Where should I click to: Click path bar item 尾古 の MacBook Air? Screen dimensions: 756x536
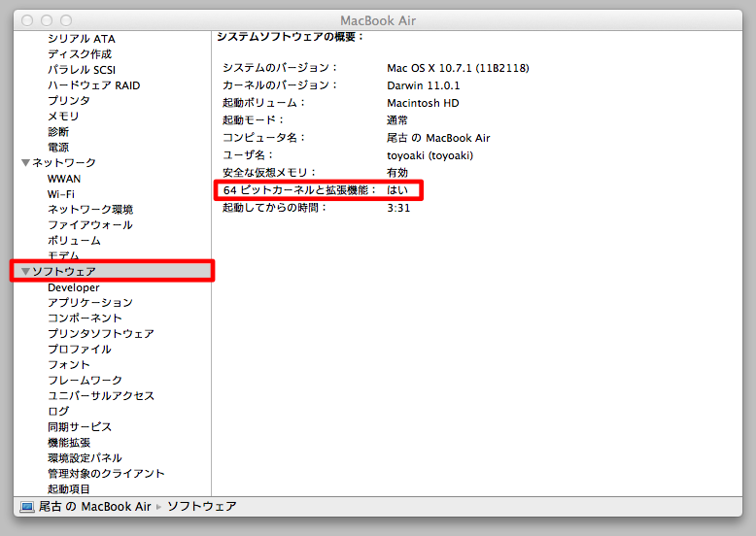click(95, 507)
